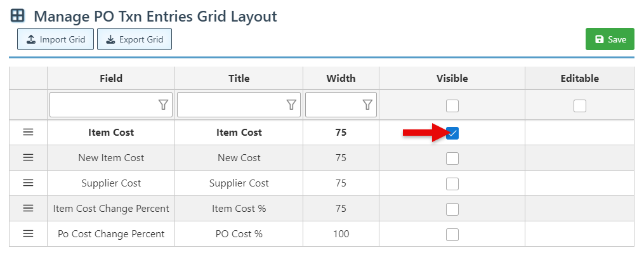Toggle the header Editable select-all checkbox
This screenshot has width=644, height=255.
coord(580,106)
